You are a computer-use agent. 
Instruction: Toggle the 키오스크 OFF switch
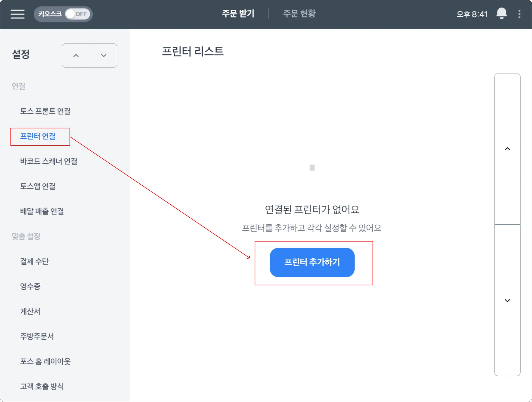point(77,14)
